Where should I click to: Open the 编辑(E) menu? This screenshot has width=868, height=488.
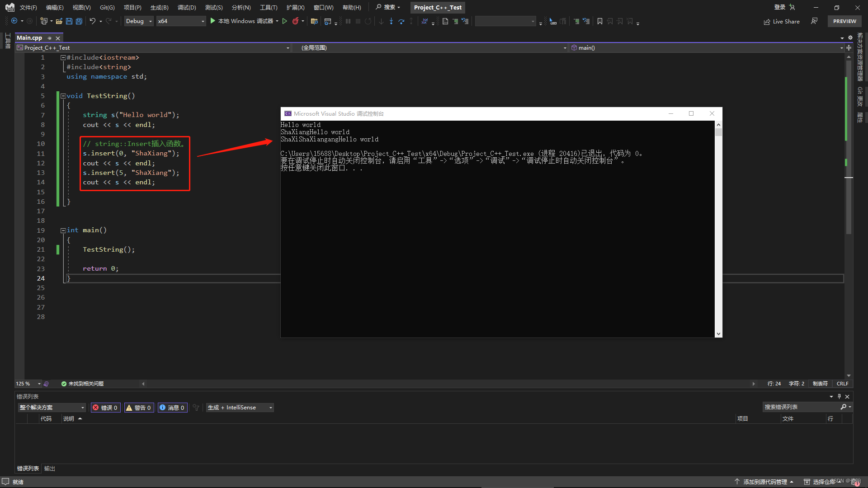click(55, 7)
